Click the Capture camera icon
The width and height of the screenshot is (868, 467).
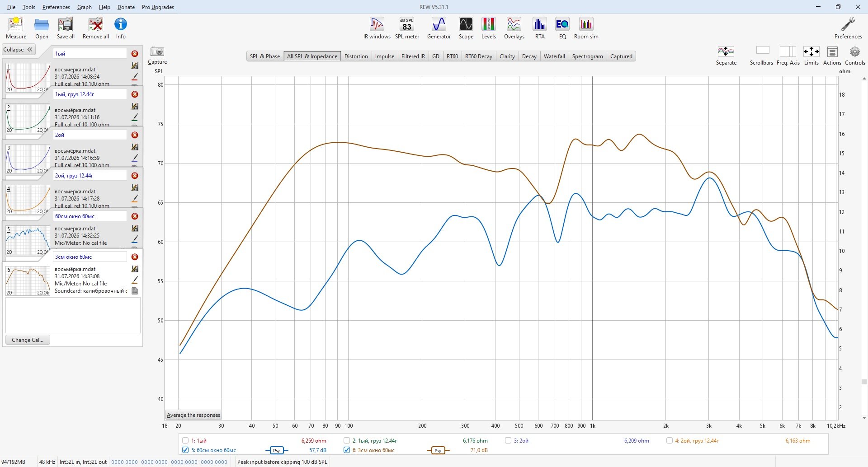coord(157,51)
